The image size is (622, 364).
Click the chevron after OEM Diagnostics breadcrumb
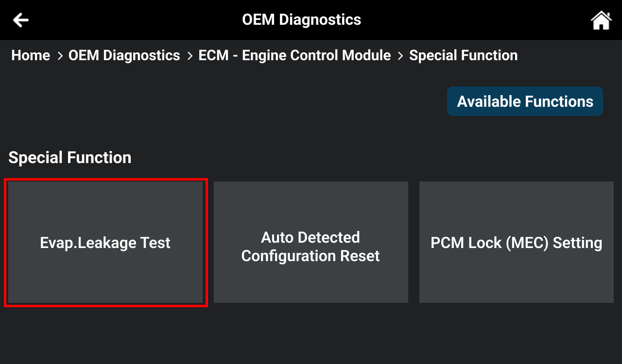[190, 56]
